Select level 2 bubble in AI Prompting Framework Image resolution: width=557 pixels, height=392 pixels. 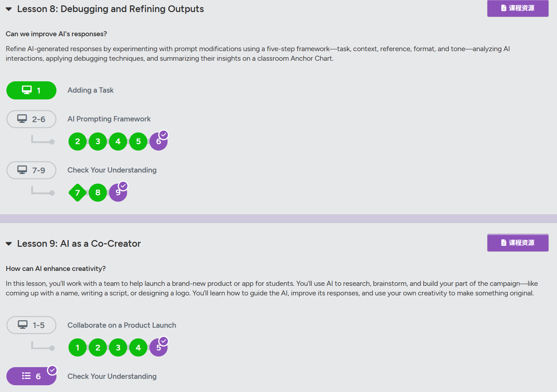click(x=77, y=141)
